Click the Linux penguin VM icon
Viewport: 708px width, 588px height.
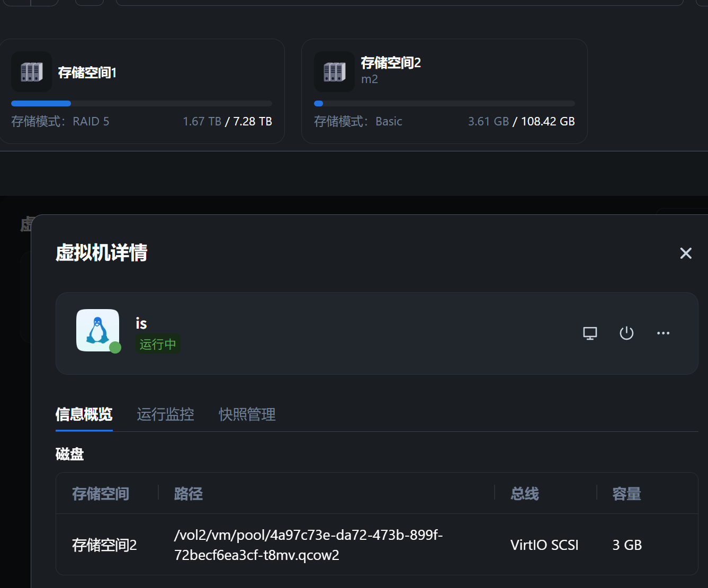[97, 330]
